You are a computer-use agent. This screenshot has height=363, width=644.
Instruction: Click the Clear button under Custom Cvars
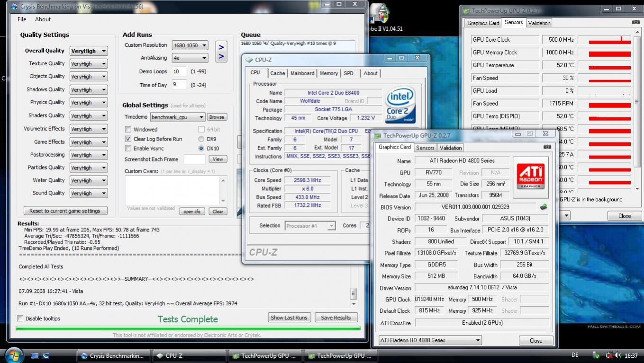click(218, 212)
